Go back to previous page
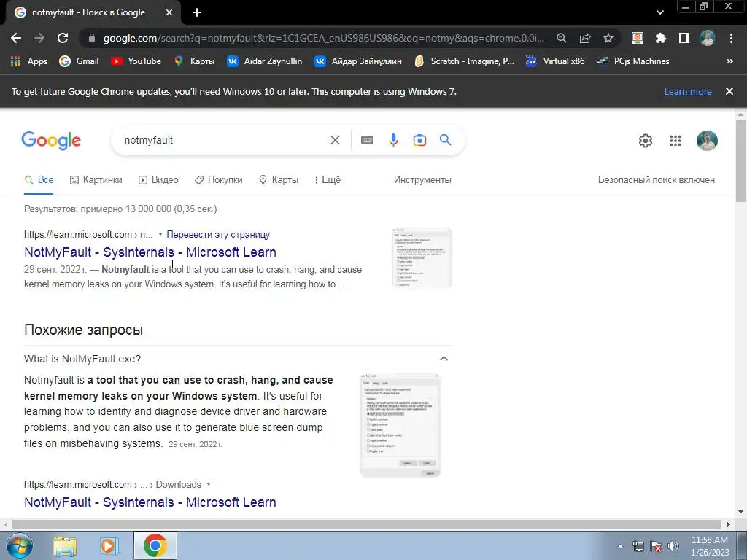 16,38
